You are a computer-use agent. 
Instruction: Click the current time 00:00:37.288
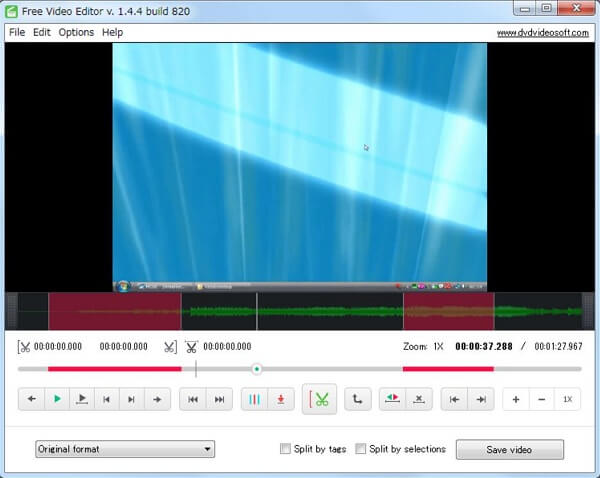[x=484, y=346]
